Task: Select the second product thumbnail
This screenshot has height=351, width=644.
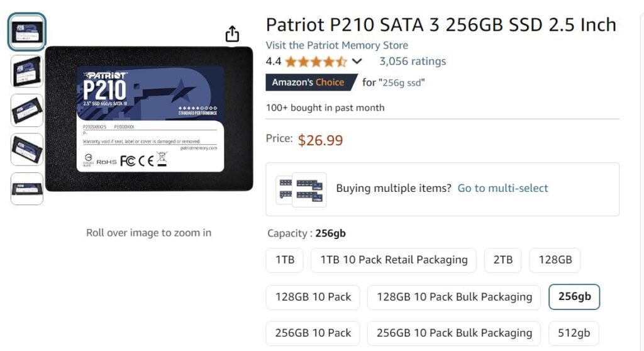Action: pos(26,70)
